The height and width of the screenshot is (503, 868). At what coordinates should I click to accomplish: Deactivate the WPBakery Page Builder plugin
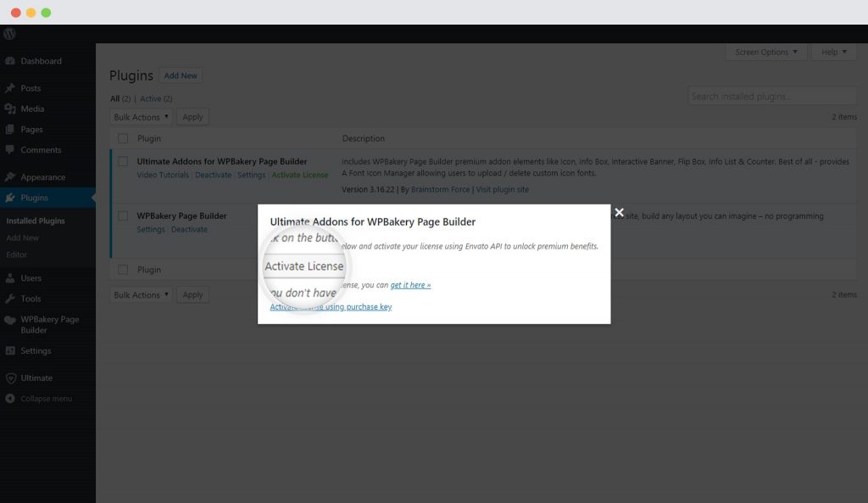(x=189, y=229)
